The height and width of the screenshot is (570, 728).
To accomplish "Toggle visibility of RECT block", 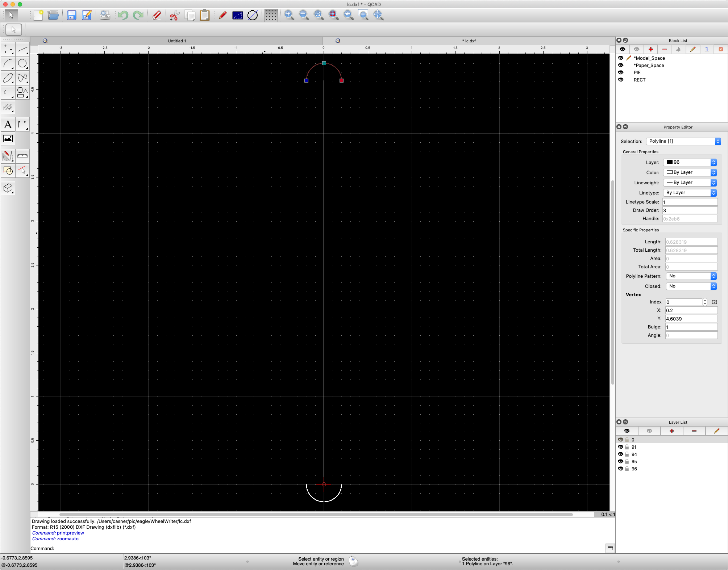I will [x=621, y=80].
